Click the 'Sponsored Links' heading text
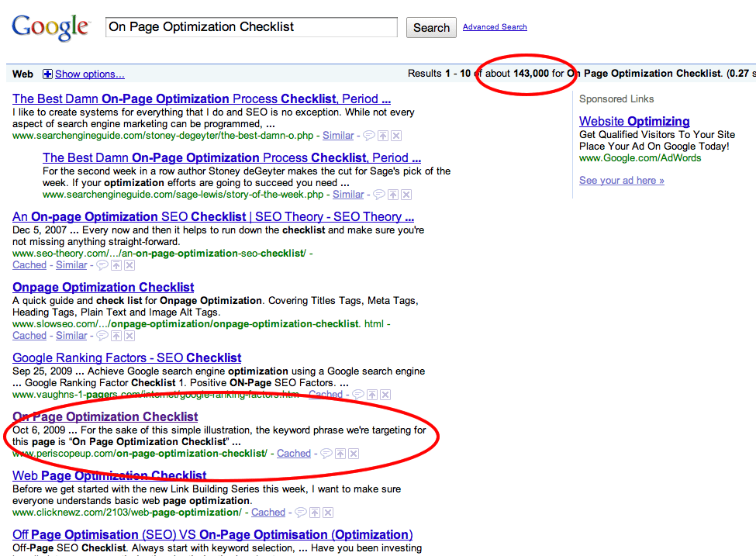Image resolution: width=756 pixels, height=556 pixels. (616, 98)
